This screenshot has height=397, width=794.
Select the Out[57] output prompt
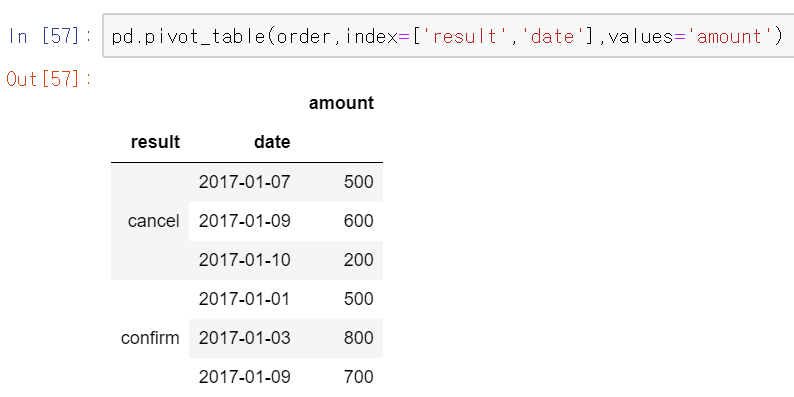coord(49,79)
